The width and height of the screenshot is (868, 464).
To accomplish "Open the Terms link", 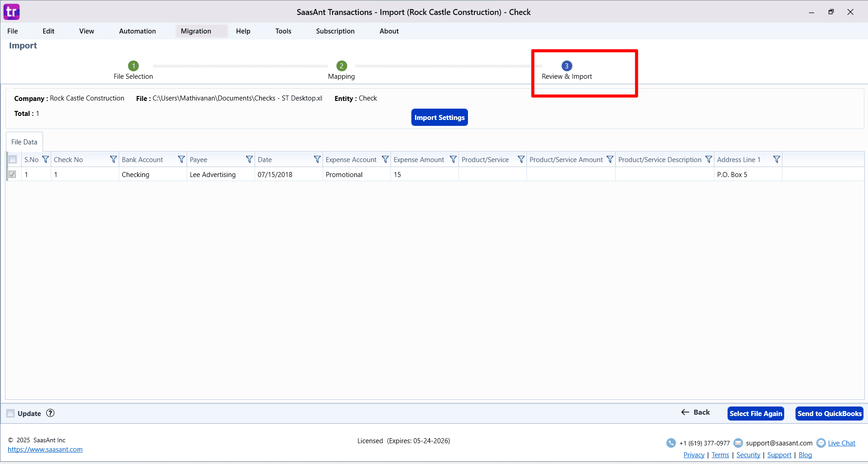I will (x=720, y=455).
